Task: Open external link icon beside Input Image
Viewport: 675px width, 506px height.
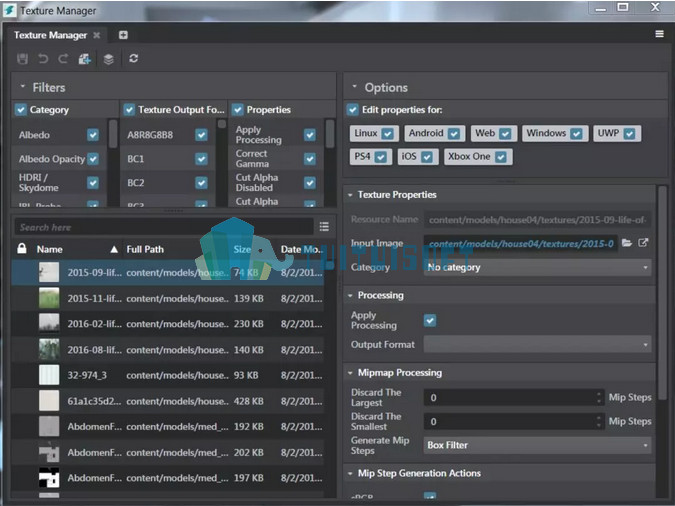Action: (x=643, y=243)
